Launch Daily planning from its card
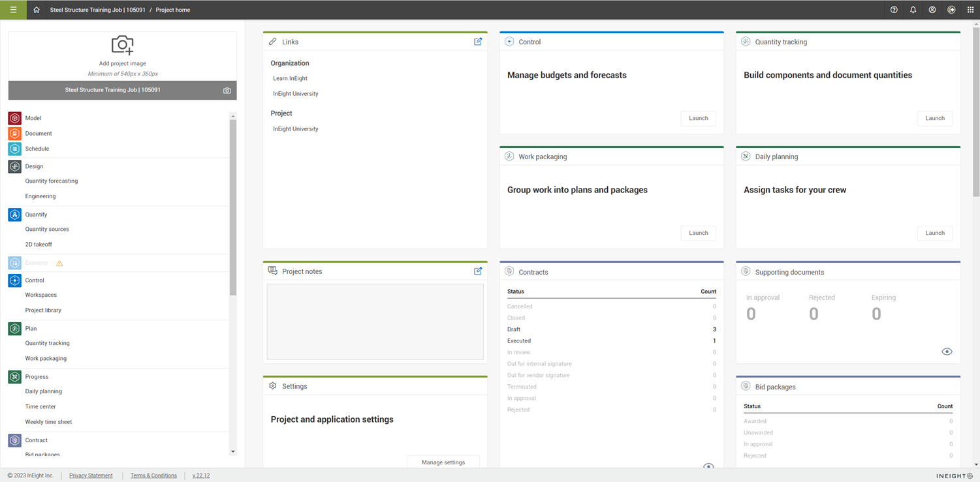Image resolution: width=980 pixels, height=482 pixels. 934,233
